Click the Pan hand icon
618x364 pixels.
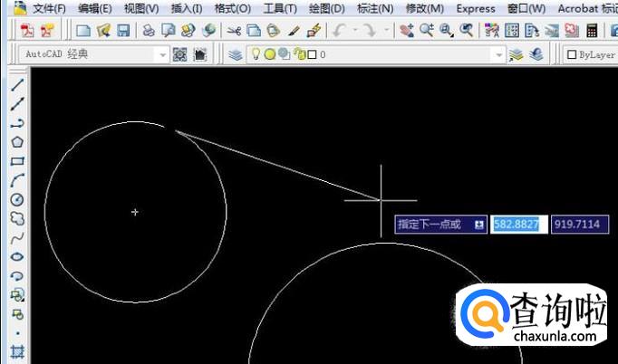click(406, 31)
